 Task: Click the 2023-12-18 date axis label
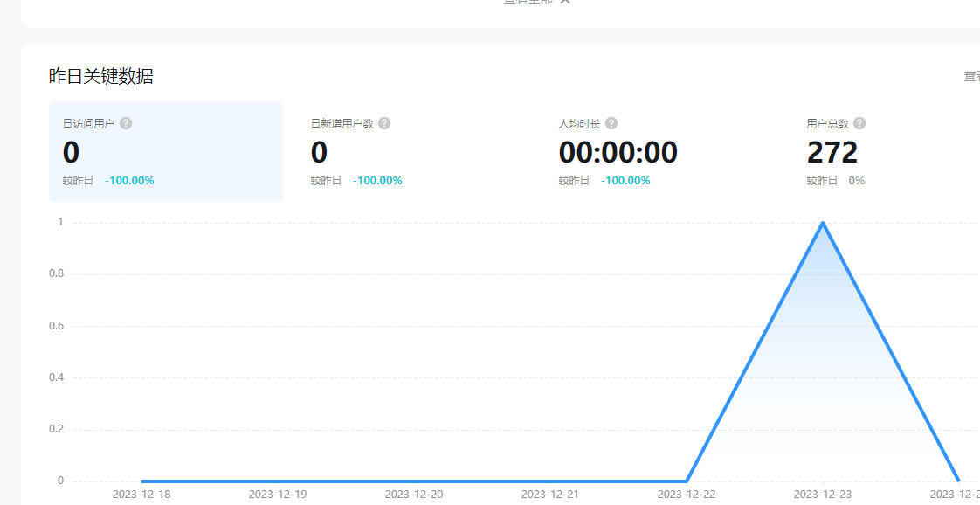[141, 495]
